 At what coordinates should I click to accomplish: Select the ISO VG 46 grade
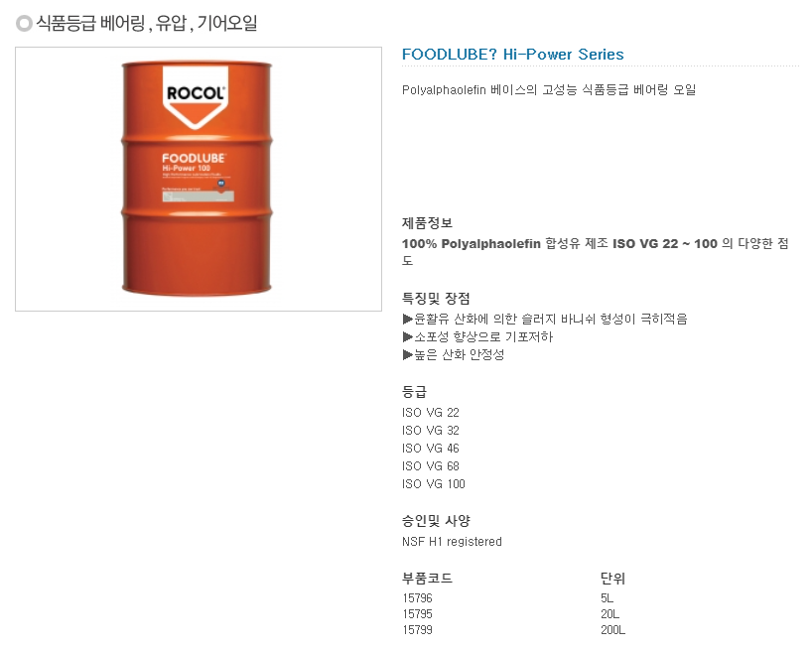point(431,449)
